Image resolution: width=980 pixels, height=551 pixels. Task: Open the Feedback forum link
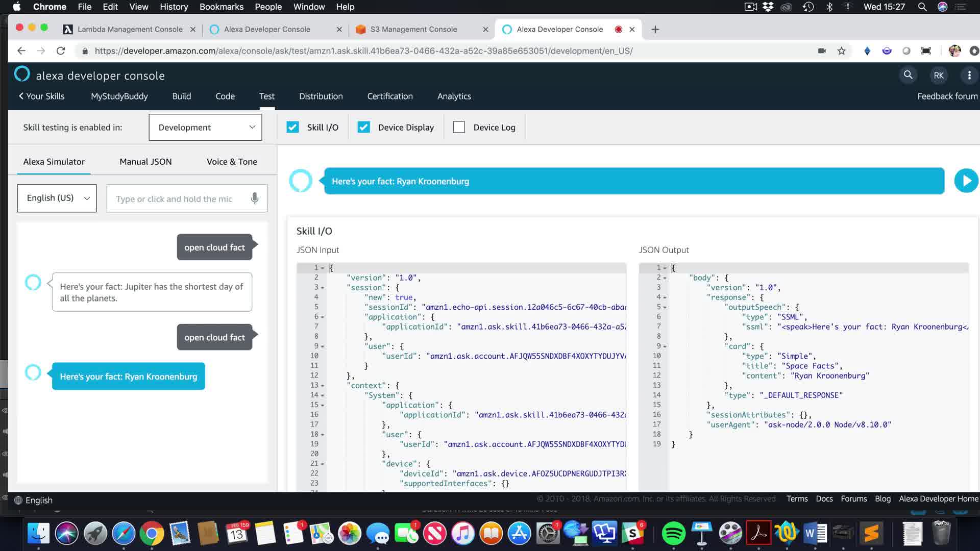(x=947, y=96)
